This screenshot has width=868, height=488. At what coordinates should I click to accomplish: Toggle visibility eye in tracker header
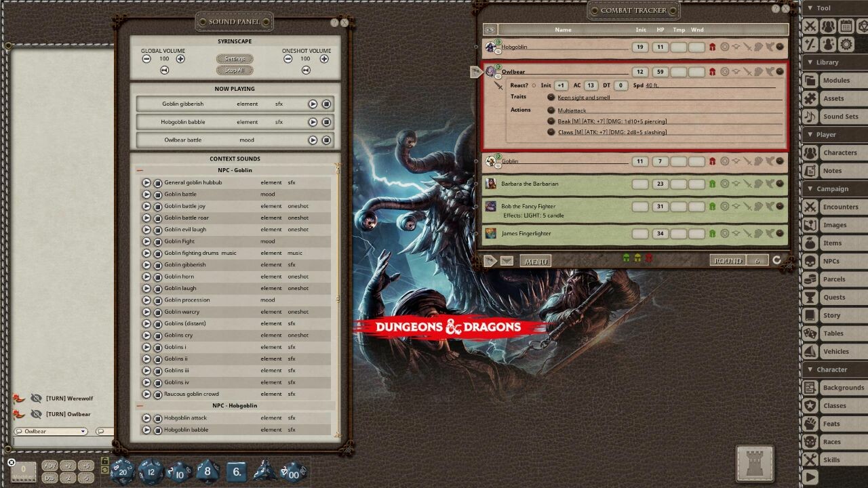(x=490, y=30)
